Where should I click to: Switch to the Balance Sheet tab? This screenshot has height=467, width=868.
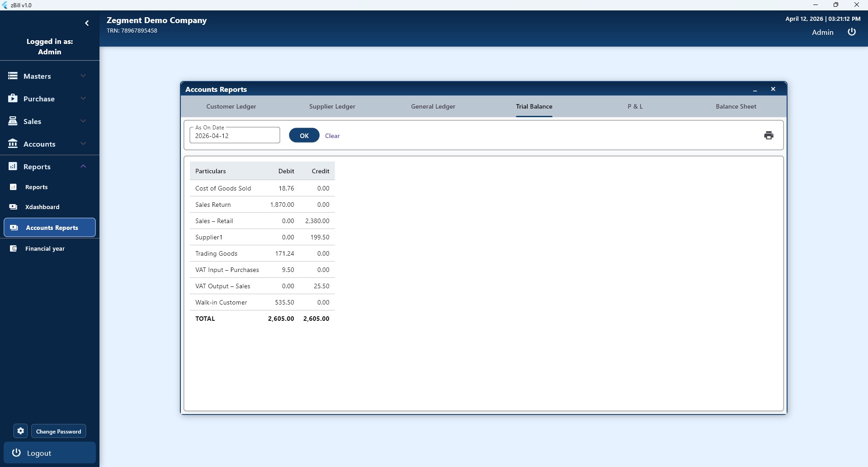(736, 106)
